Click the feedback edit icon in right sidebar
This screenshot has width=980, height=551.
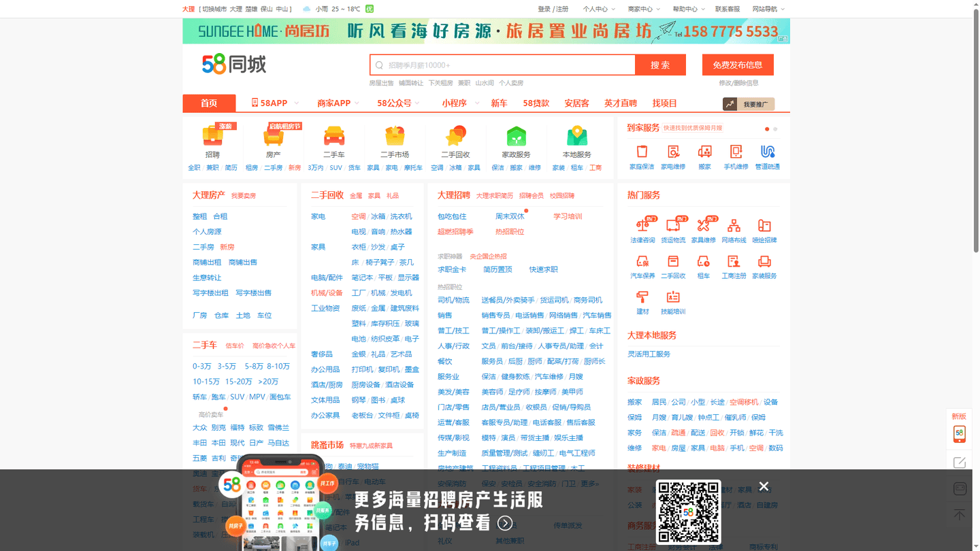pos(960,463)
